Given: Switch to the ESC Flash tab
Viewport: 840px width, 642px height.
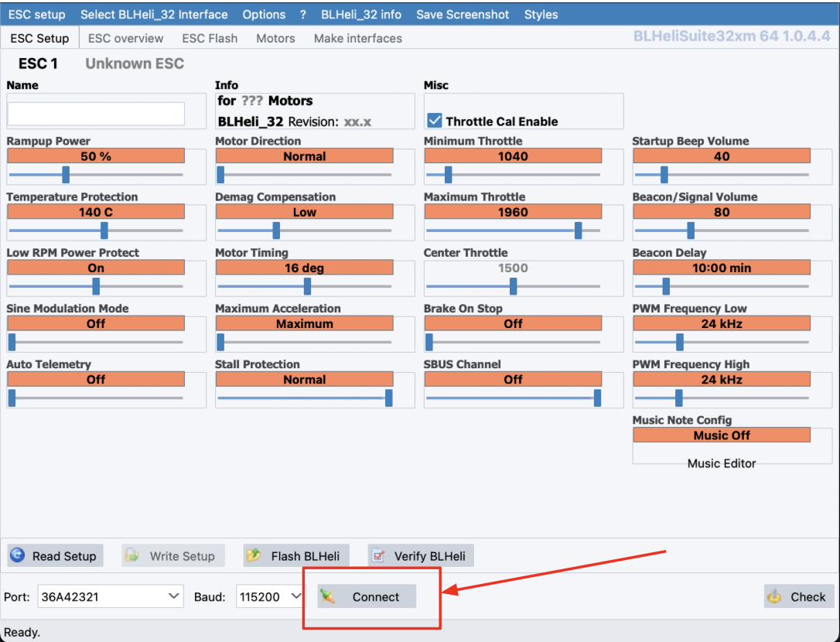Looking at the screenshot, I should point(210,38).
